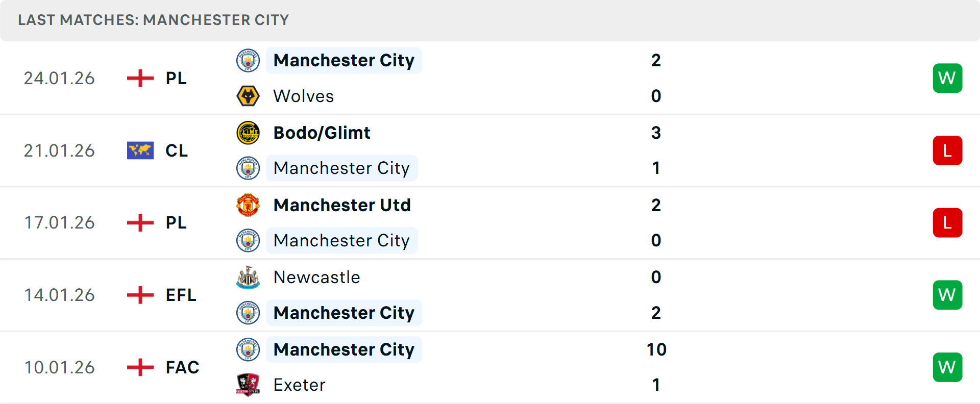This screenshot has width=980, height=404.
Task: Click England flag beside FAC
Action: 140,367
